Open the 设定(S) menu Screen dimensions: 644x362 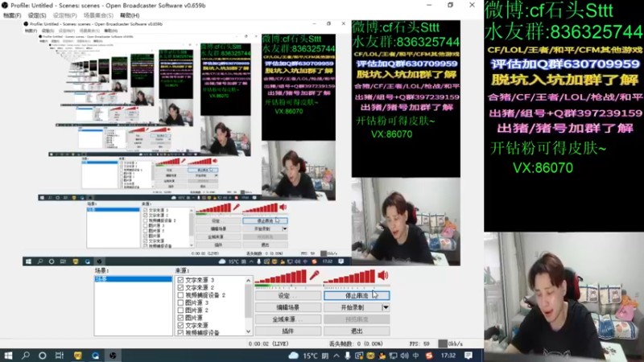(x=37, y=15)
